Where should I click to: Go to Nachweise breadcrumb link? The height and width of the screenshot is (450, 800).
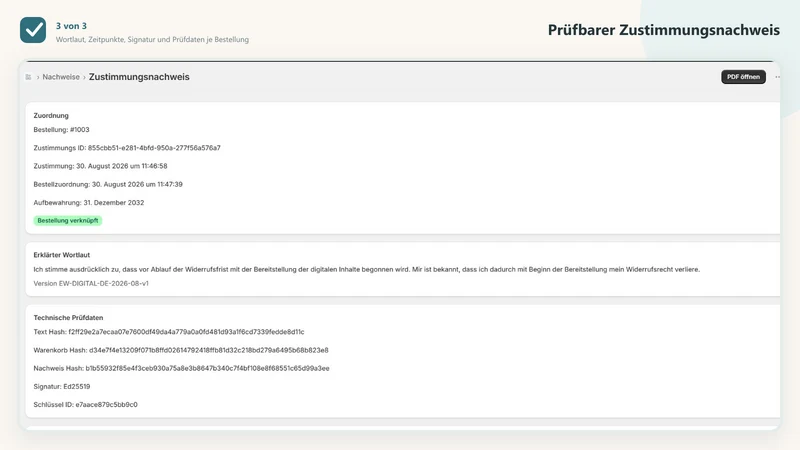pyautogui.click(x=61, y=77)
